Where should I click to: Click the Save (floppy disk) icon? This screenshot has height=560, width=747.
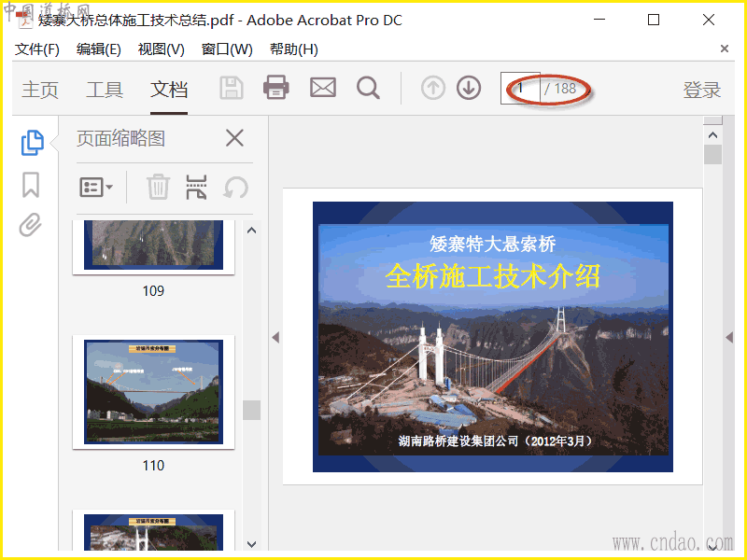(232, 89)
